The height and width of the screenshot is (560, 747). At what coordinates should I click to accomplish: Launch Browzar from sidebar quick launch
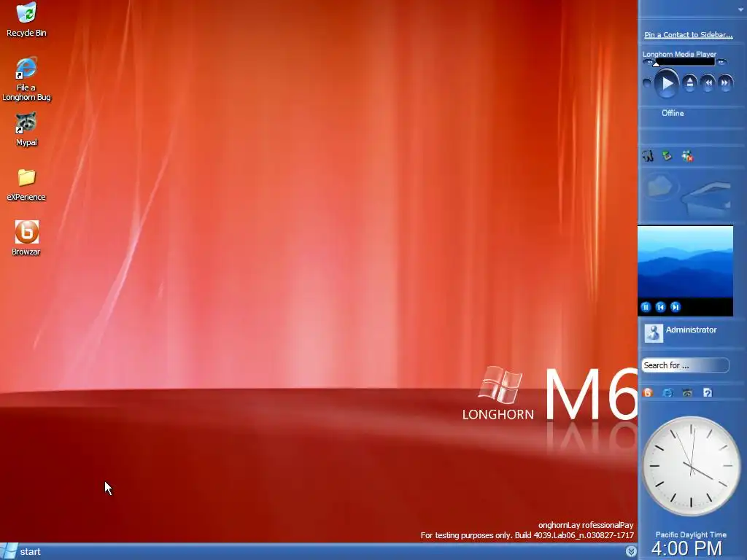point(648,392)
